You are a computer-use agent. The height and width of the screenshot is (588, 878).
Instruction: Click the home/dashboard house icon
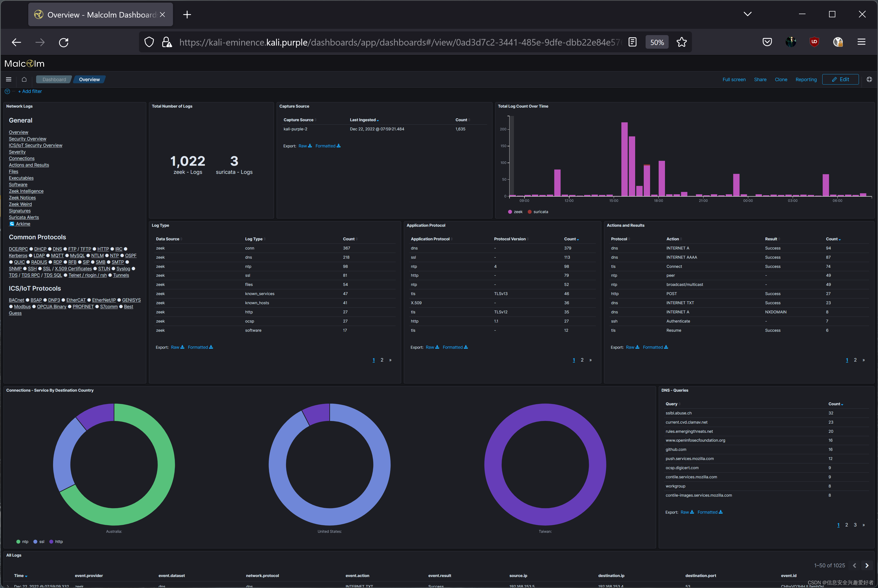(24, 79)
